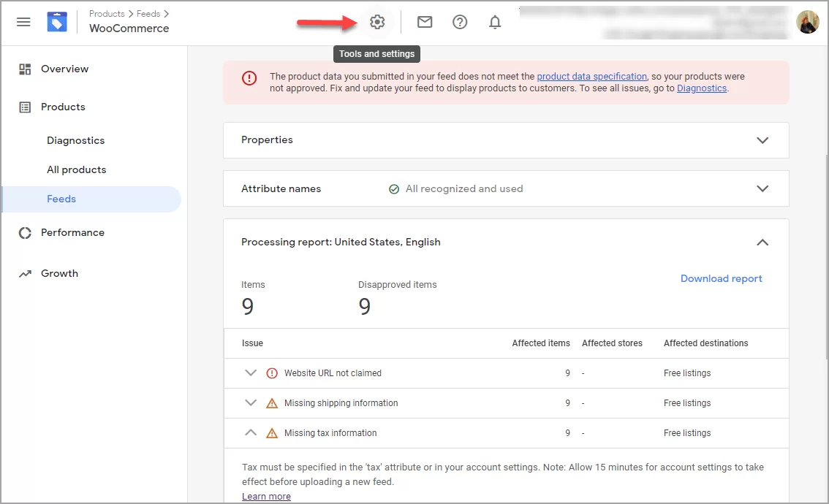Expand the Attribute names section
Screen dimensions: 829x504
pos(762,188)
